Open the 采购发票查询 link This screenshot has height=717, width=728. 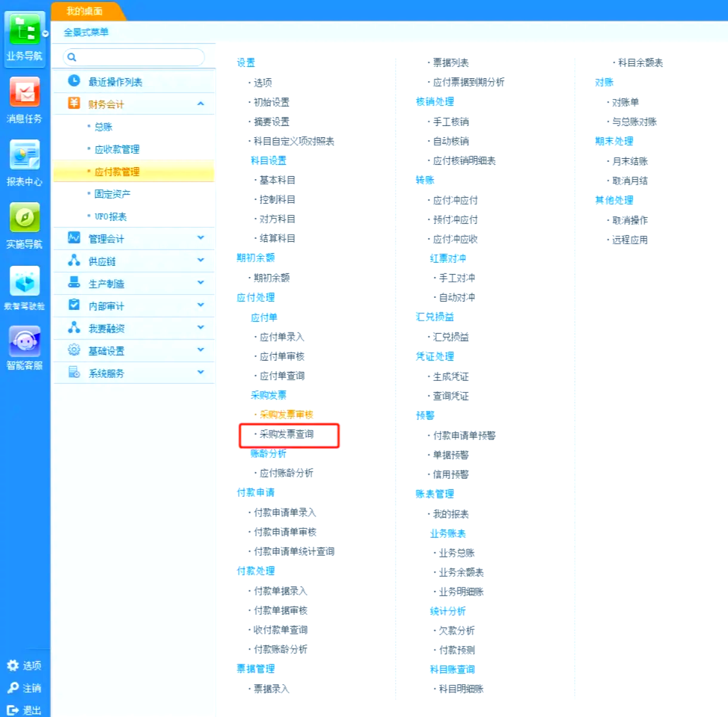[286, 434]
